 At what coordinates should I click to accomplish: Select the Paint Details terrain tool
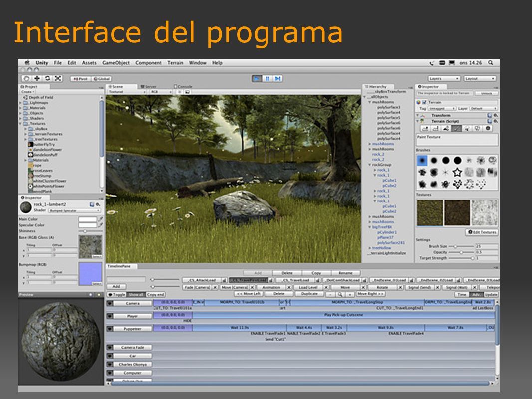point(478,129)
